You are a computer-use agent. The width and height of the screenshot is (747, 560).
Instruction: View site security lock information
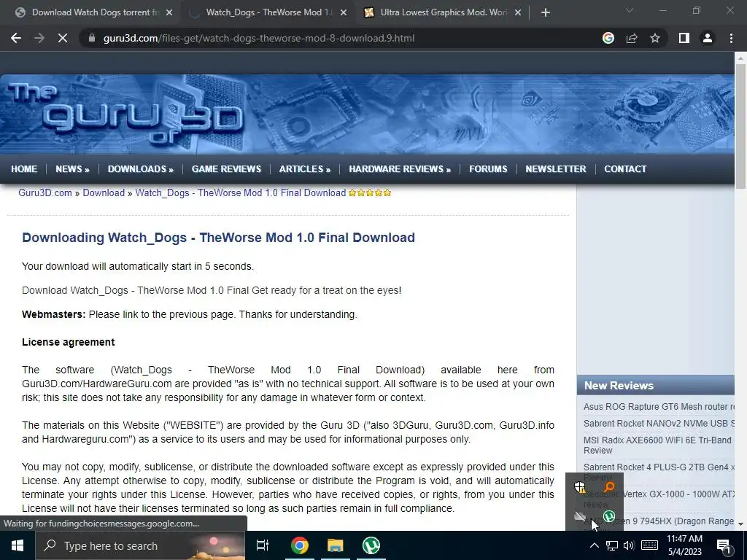click(x=92, y=38)
